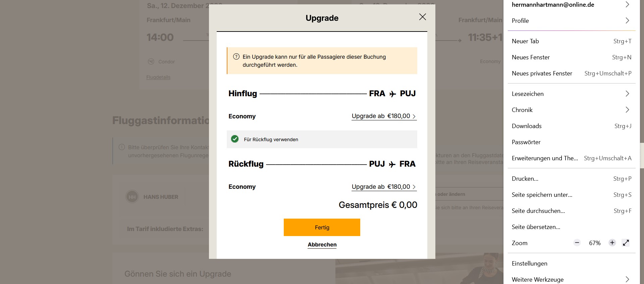
Task: Enter fullscreen via zoom expand icon
Action: point(626,243)
